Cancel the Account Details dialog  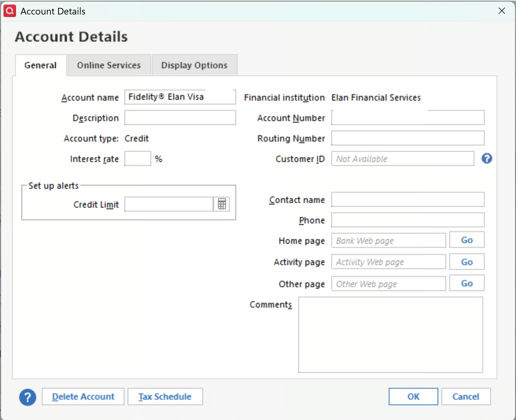(x=466, y=397)
